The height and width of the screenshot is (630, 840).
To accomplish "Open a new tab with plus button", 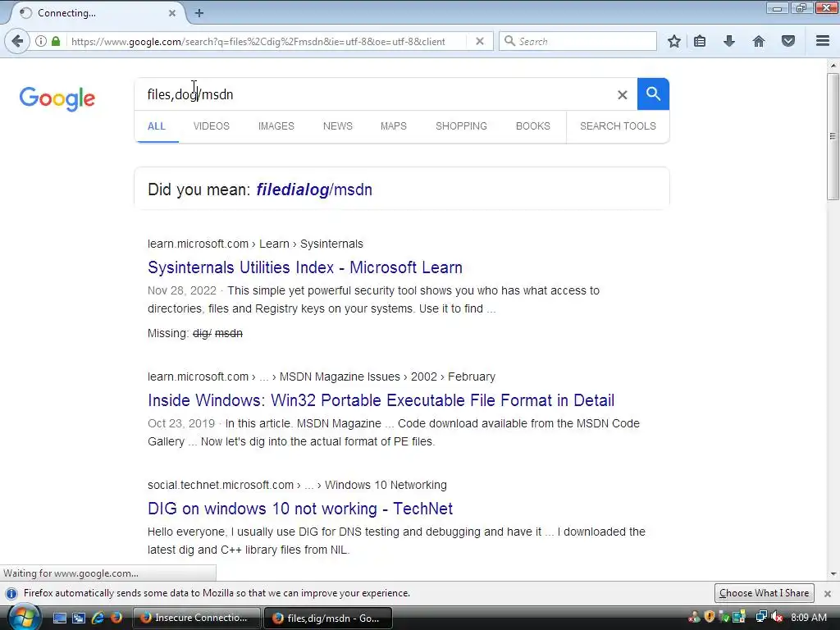I will click(x=199, y=13).
